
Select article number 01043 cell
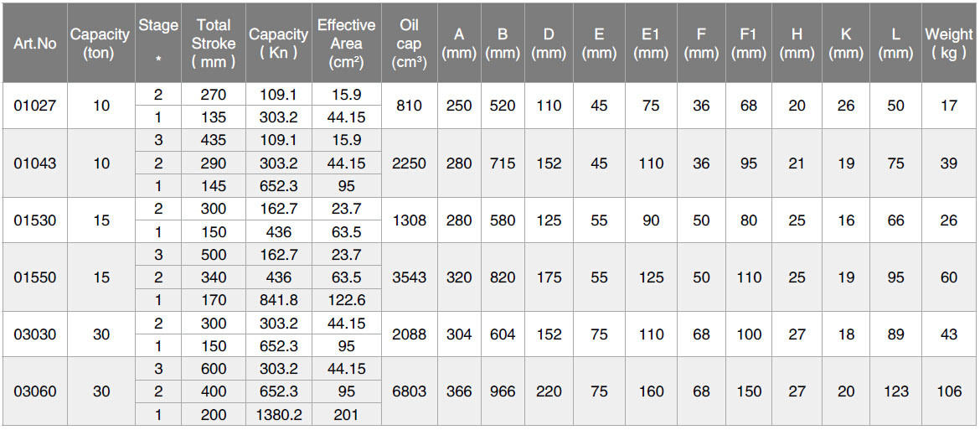(x=35, y=163)
